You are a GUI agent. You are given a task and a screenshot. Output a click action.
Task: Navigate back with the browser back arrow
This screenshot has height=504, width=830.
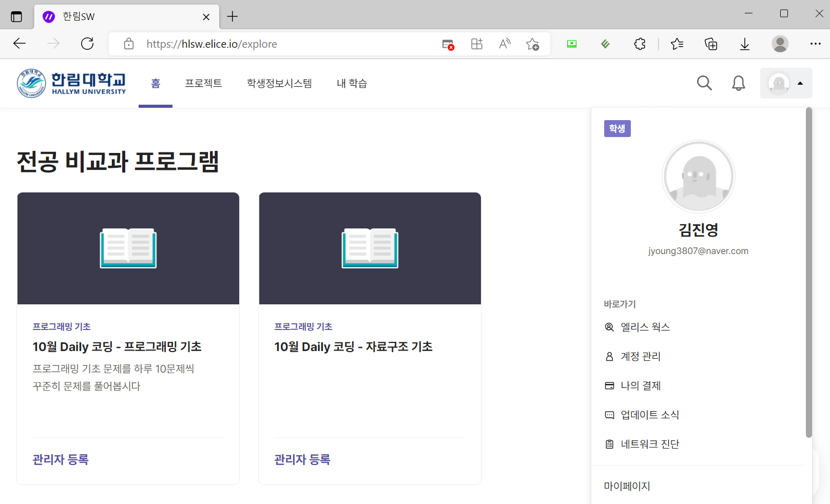19,44
